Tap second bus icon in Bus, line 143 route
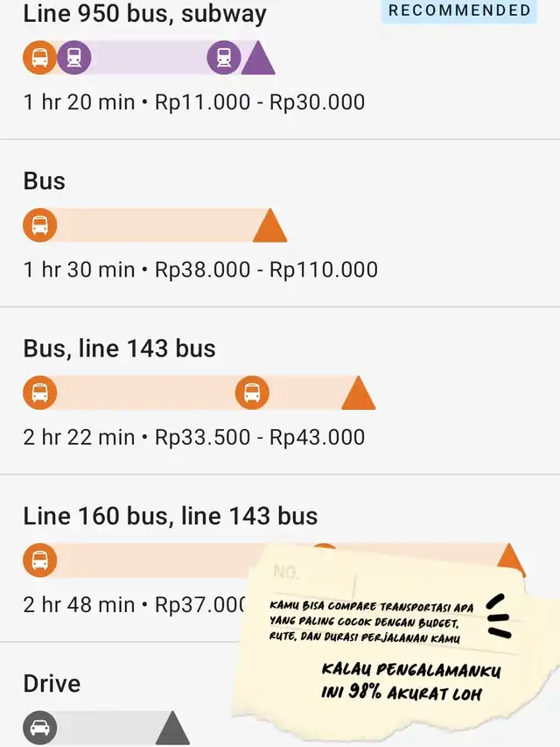The height and width of the screenshot is (747, 560). (x=252, y=393)
